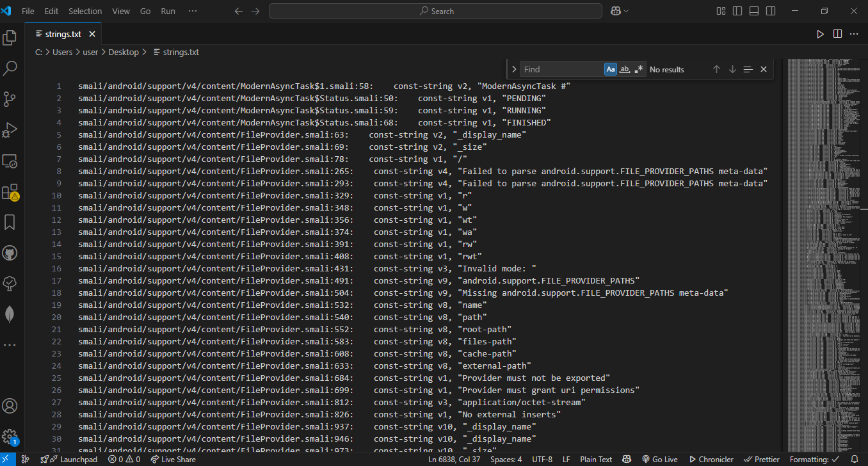Toggle Match Whole Word in Find widget
The image size is (868, 466).
625,69
